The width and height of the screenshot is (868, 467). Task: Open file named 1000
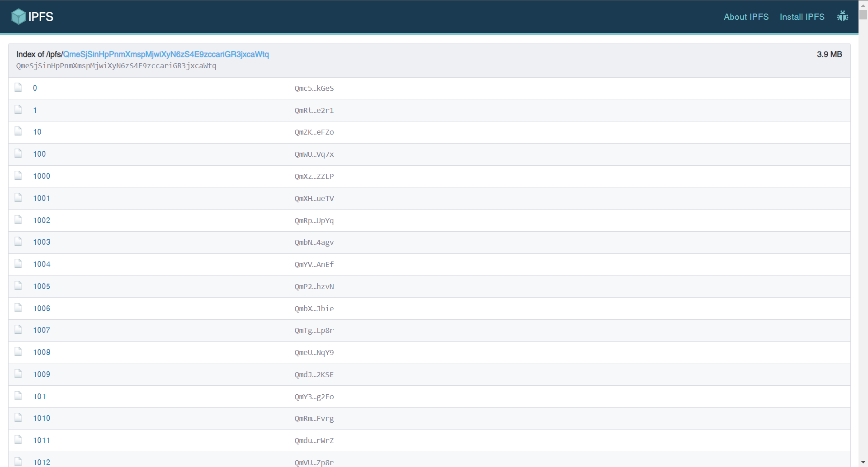pyautogui.click(x=42, y=176)
